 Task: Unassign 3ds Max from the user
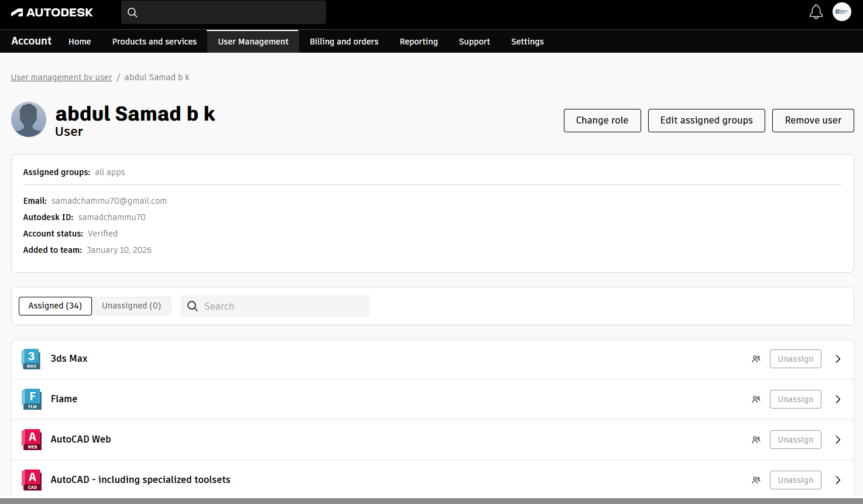click(x=796, y=359)
